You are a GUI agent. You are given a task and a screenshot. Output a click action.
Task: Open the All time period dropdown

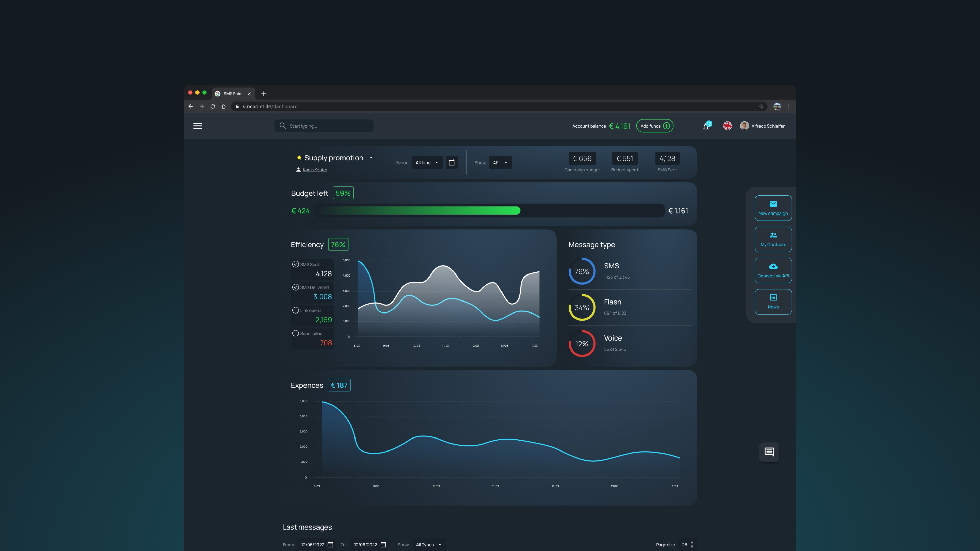point(427,163)
